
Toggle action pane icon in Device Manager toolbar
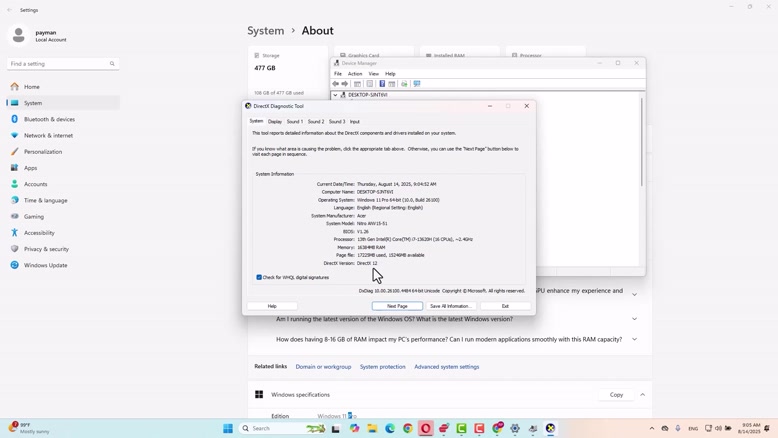(x=392, y=84)
